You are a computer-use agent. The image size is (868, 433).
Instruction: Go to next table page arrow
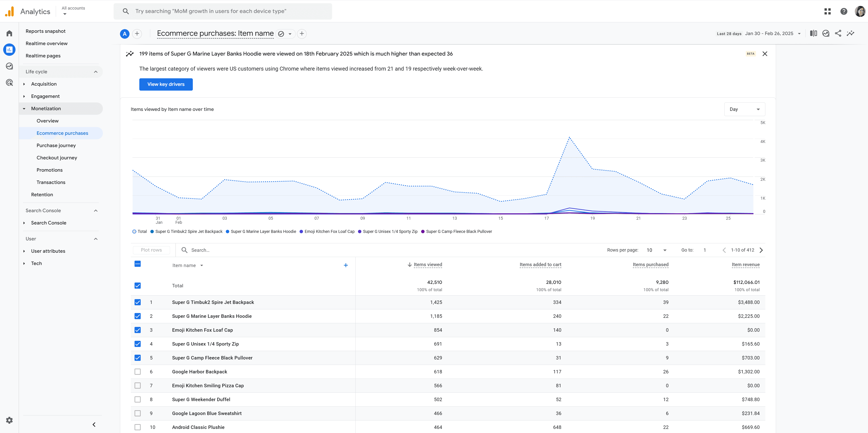[x=761, y=250]
